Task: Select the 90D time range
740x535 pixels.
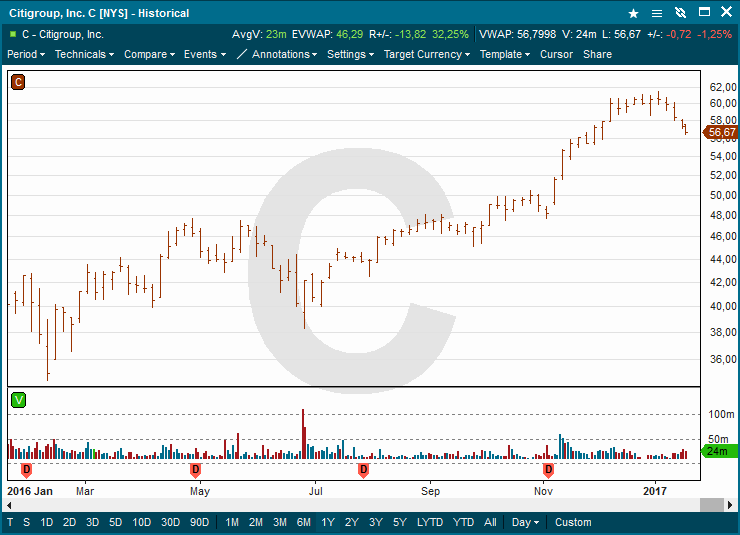Action: [x=199, y=522]
